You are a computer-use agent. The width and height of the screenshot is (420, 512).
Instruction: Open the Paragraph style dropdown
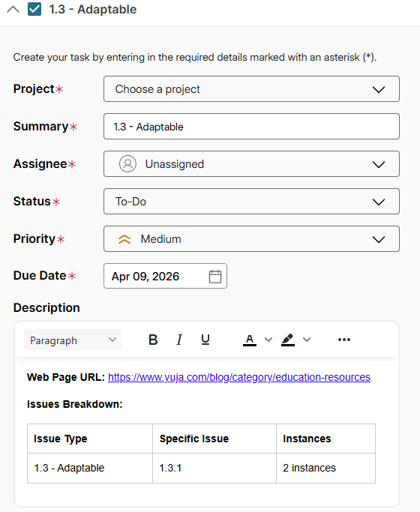tap(73, 340)
